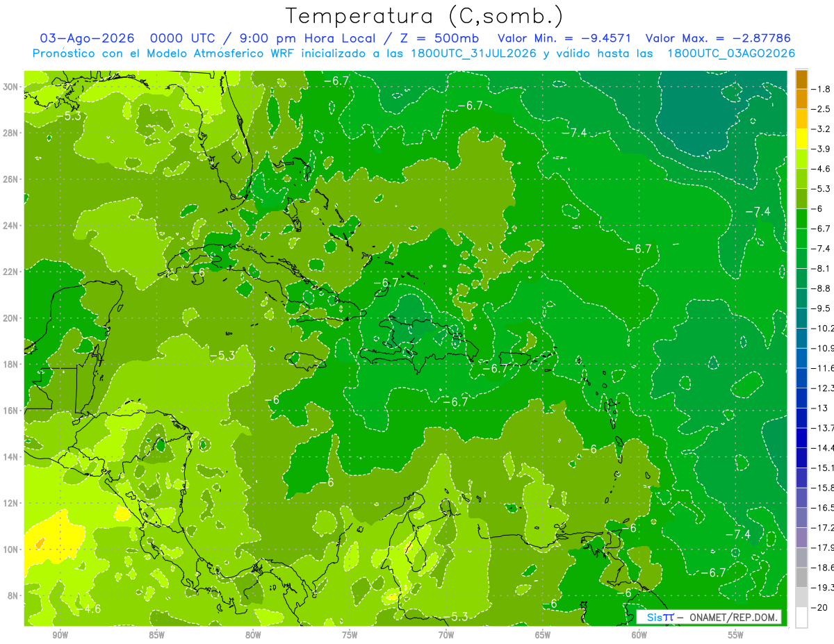Click the '55W' longitude label
834x644 pixels.
[x=736, y=635]
